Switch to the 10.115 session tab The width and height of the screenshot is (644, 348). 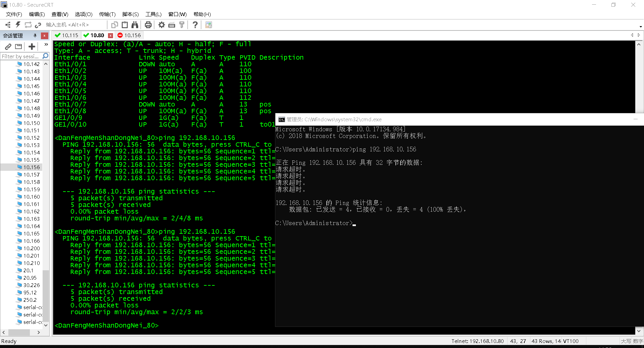tap(67, 36)
